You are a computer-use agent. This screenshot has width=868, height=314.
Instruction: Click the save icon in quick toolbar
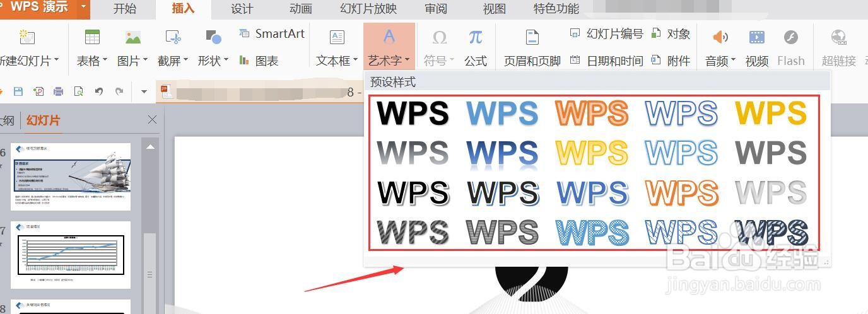click(x=18, y=91)
